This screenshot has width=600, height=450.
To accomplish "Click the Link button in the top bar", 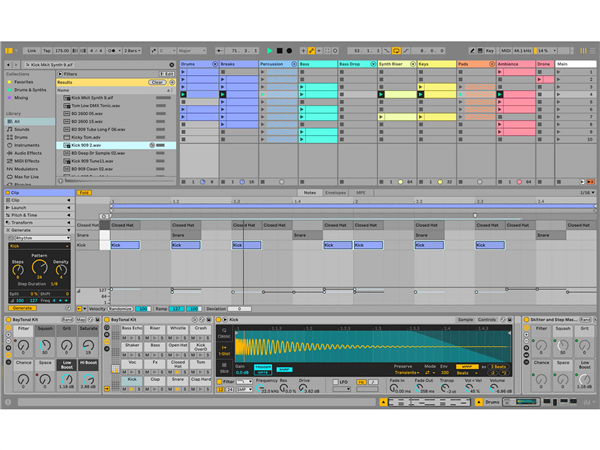I will pos(32,50).
